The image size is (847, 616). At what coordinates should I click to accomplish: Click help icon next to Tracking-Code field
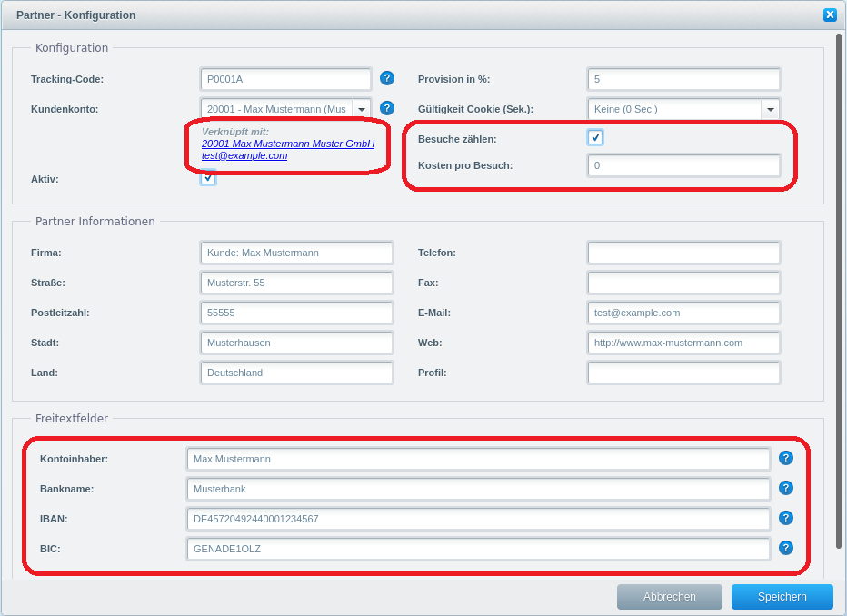click(387, 78)
